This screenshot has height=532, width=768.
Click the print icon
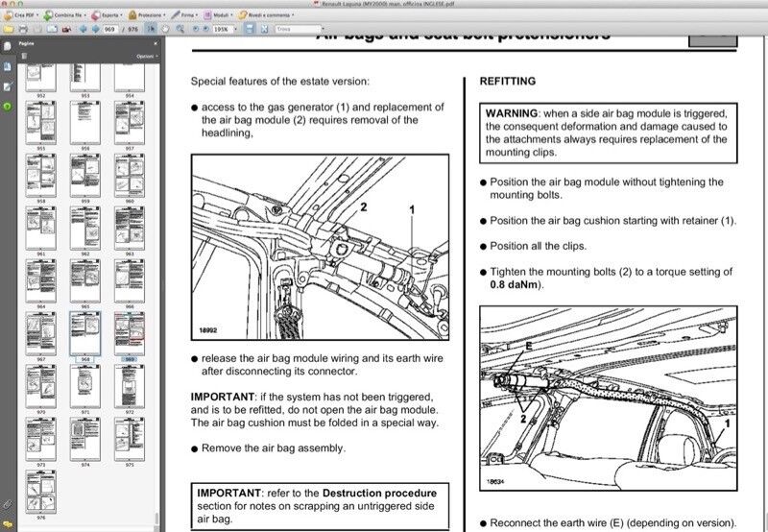click(22, 29)
